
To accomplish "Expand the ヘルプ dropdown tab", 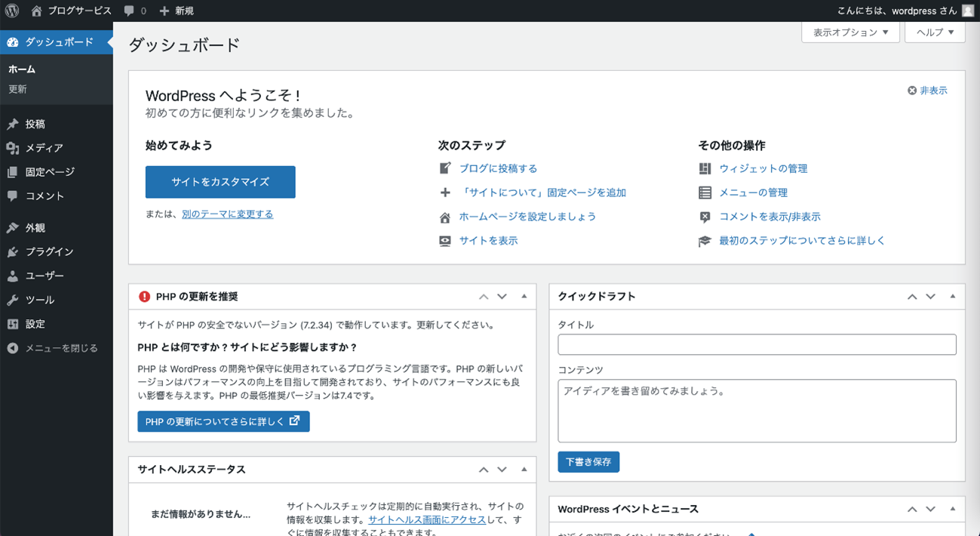I will coord(935,32).
